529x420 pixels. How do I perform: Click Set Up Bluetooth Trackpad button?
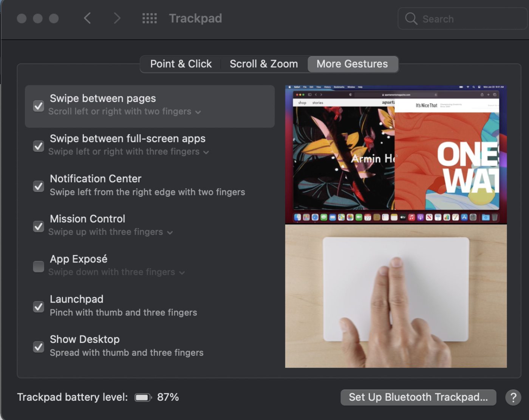(418, 397)
